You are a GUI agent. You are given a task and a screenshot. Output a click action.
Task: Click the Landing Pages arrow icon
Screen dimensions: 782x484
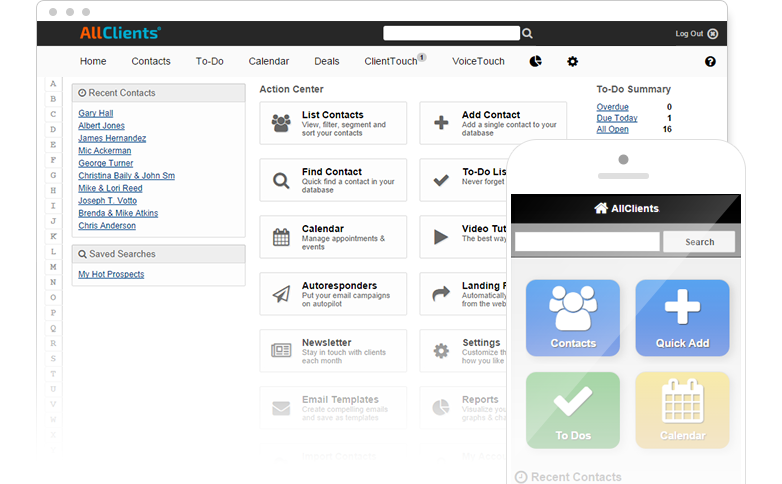pyautogui.click(x=441, y=293)
